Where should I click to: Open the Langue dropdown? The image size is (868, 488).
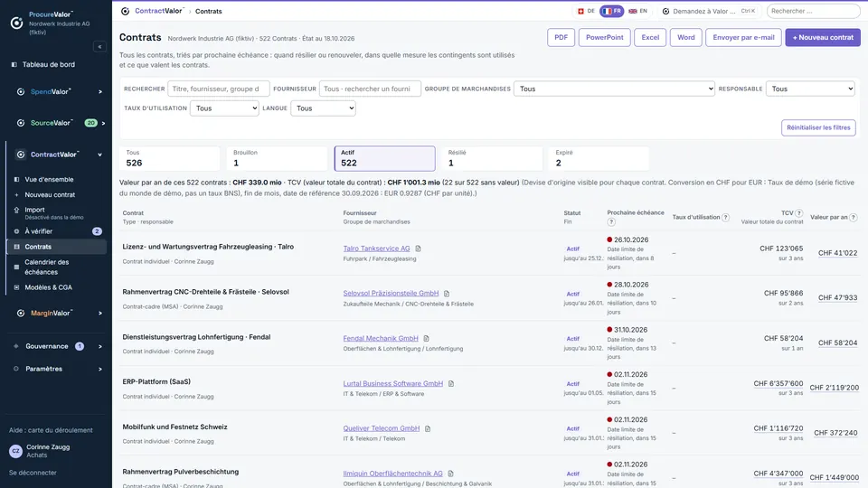tap(323, 108)
